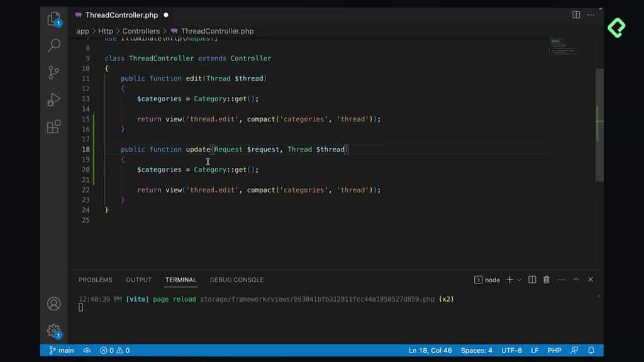Open branch picker via main in status bar
Screen dimensions: 644x362
tap(60, 350)
